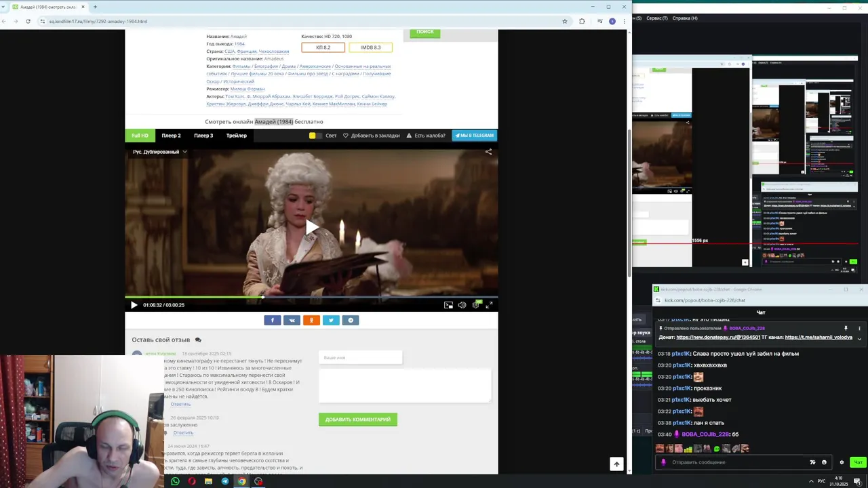Click Добавить в закладки
This screenshot has height=488, width=868.
click(371, 136)
